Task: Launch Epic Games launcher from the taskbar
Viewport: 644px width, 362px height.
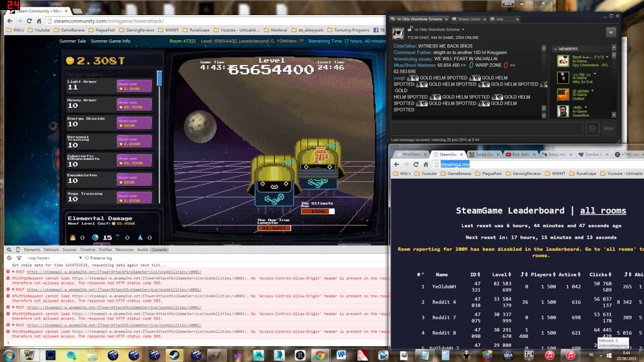Action: click(529, 355)
